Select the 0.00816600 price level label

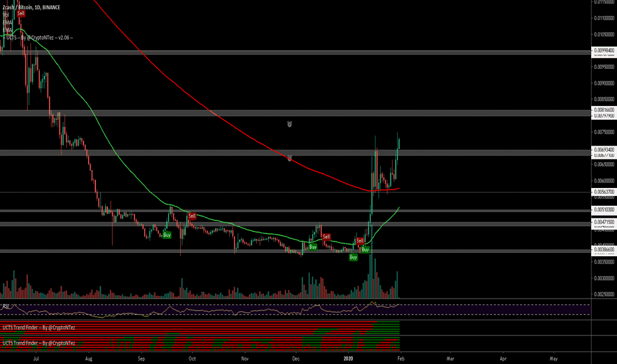point(604,110)
